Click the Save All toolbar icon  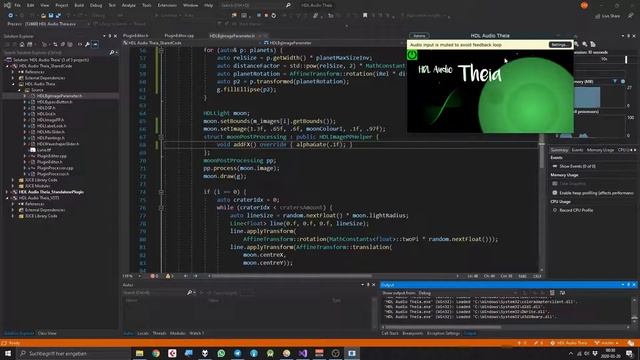coord(58,16)
